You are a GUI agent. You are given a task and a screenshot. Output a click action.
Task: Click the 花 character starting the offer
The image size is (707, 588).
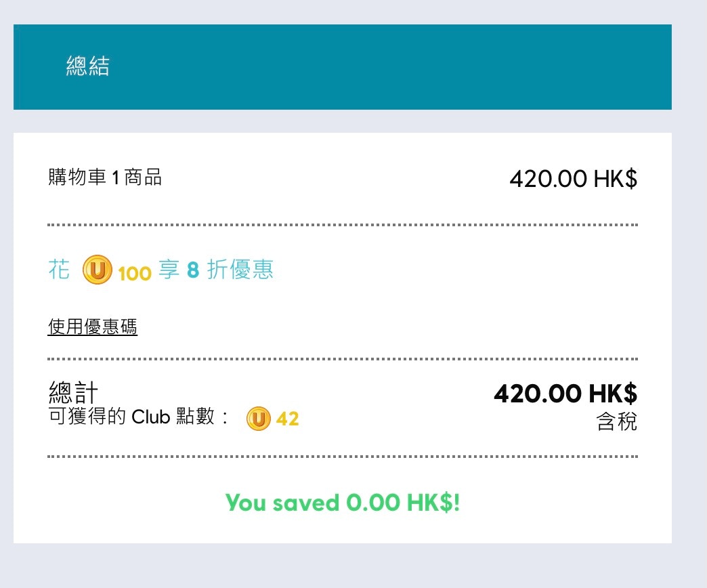pyautogui.click(x=59, y=271)
